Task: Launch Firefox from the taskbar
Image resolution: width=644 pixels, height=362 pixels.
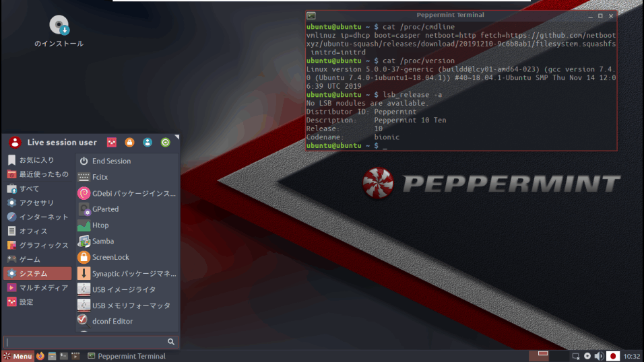Action: (x=40, y=356)
